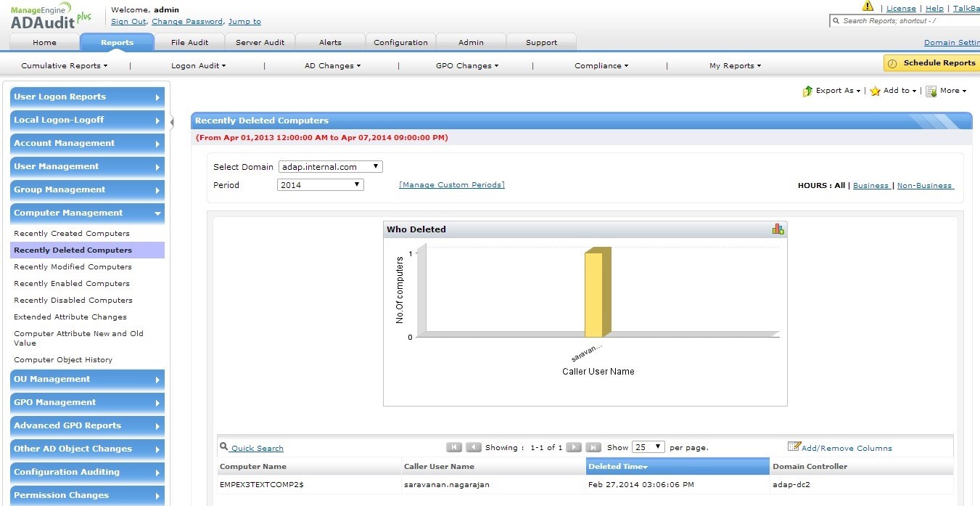Expand the OU Management sidebar section
The height and width of the screenshot is (506, 980).
88,379
